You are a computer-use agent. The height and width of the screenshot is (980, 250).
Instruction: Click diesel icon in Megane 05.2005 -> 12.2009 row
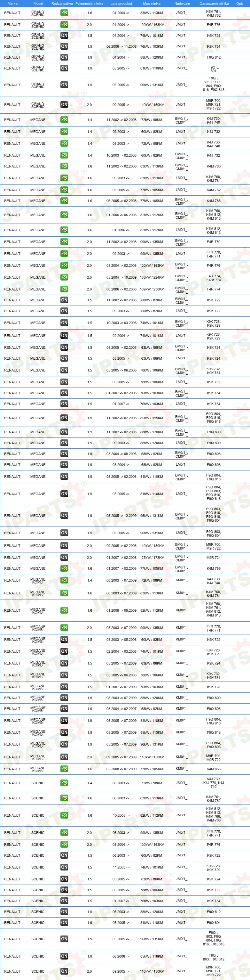pyautogui.click(x=64, y=516)
